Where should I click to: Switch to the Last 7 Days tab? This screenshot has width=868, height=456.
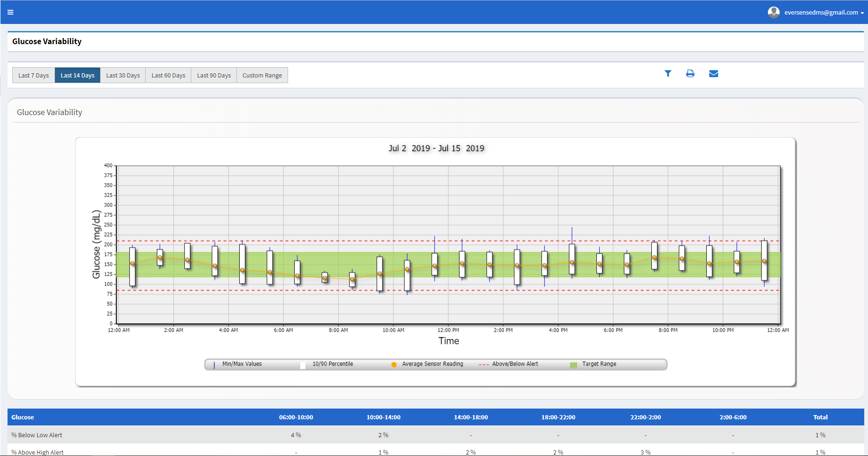coord(33,75)
